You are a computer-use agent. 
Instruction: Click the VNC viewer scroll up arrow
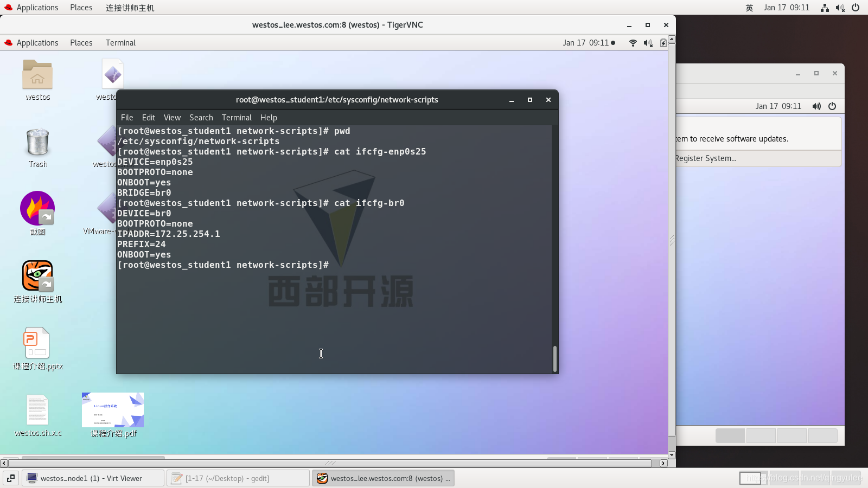click(x=672, y=40)
